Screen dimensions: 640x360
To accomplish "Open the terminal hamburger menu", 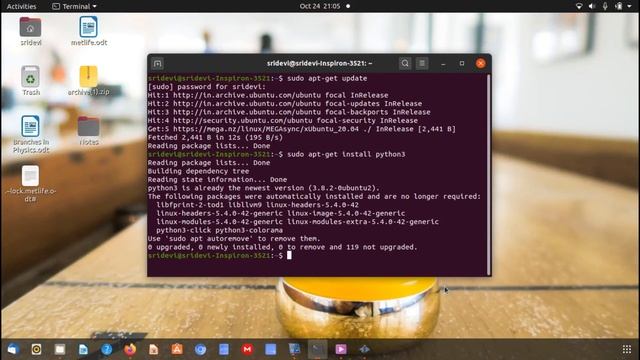I will 422,63.
